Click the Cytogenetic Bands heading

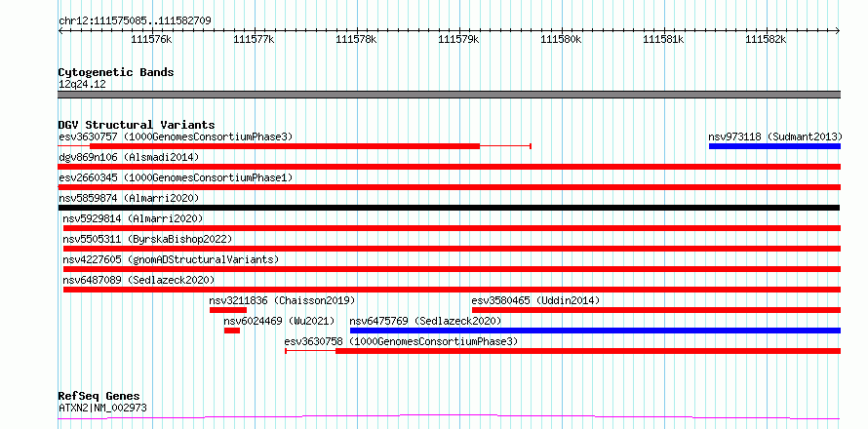point(116,72)
